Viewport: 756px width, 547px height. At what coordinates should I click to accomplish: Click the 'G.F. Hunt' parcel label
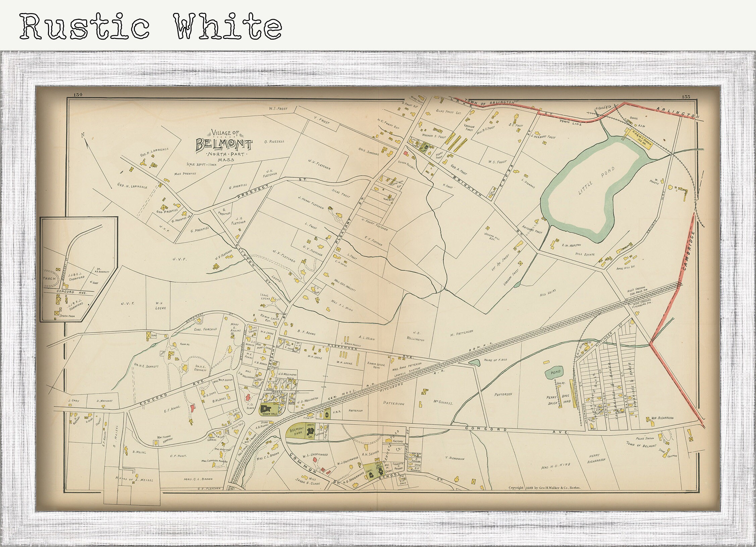(178, 456)
